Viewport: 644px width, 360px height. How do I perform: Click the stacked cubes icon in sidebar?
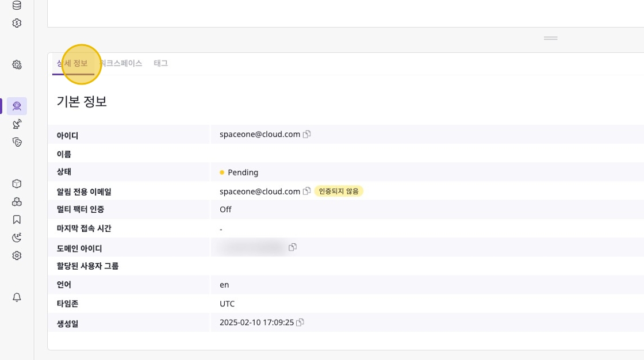click(17, 201)
